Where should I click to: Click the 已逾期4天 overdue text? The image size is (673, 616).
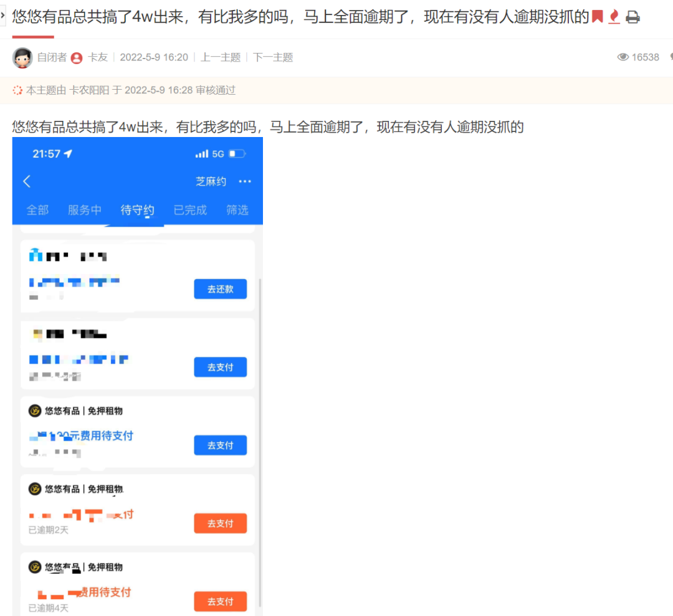click(x=48, y=609)
